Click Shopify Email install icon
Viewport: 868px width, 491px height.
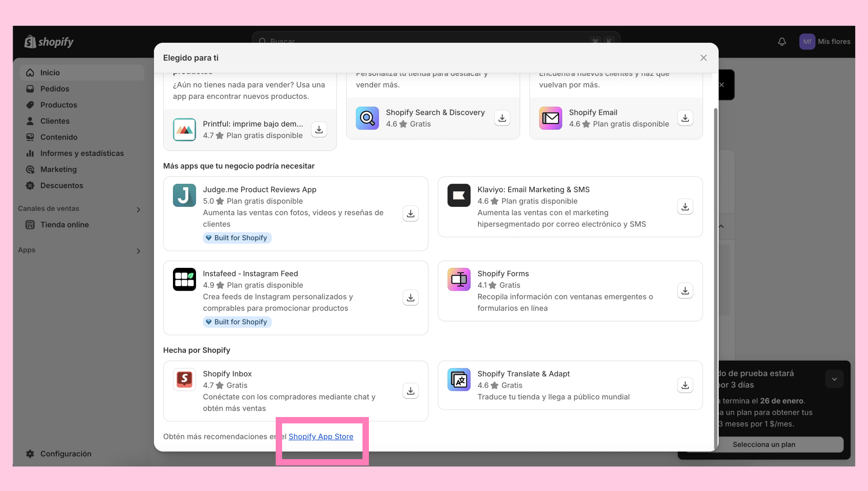(685, 118)
